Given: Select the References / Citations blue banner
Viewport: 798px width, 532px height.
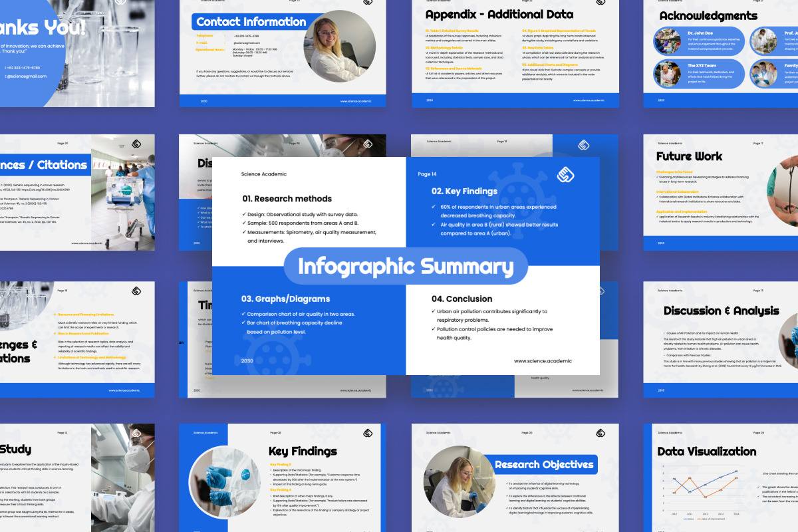Looking at the screenshot, I should click(x=45, y=164).
